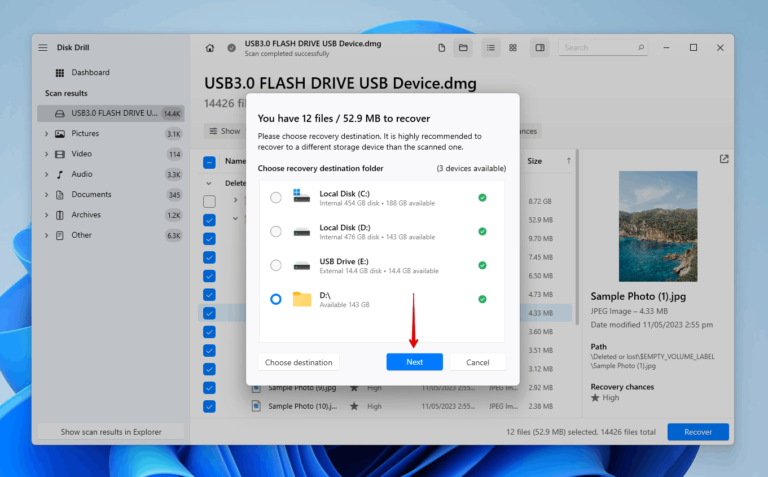Click the Search field in the toolbar

click(x=598, y=48)
